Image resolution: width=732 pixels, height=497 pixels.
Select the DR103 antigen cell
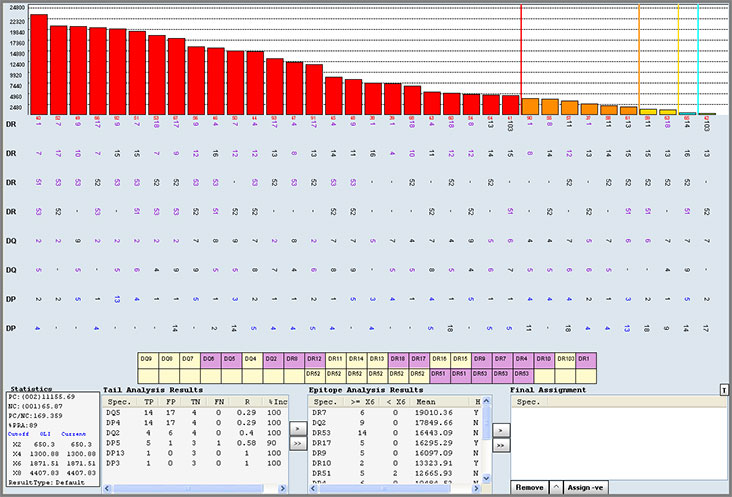pyautogui.click(x=563, y=358)
